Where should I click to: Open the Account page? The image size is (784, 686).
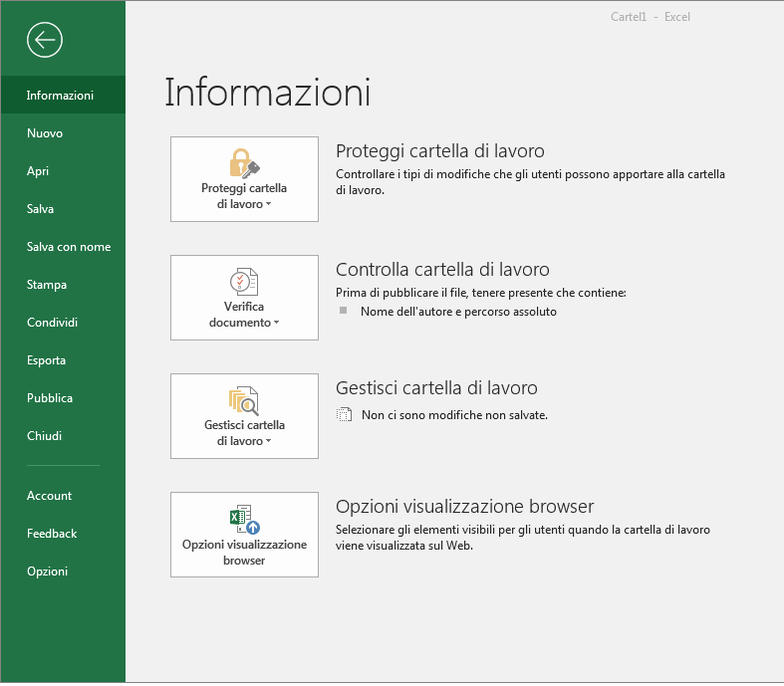(x=63, y=496)
